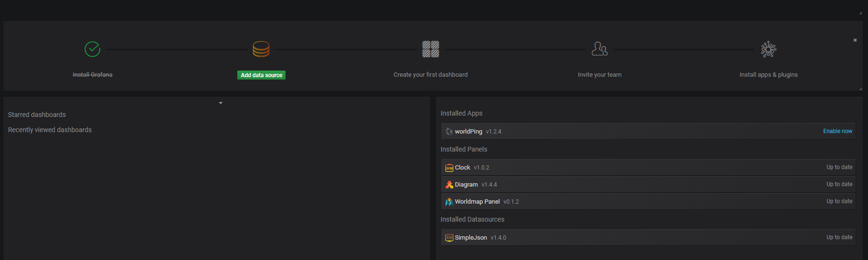Open Install apps & plugins step

point(768,75)
